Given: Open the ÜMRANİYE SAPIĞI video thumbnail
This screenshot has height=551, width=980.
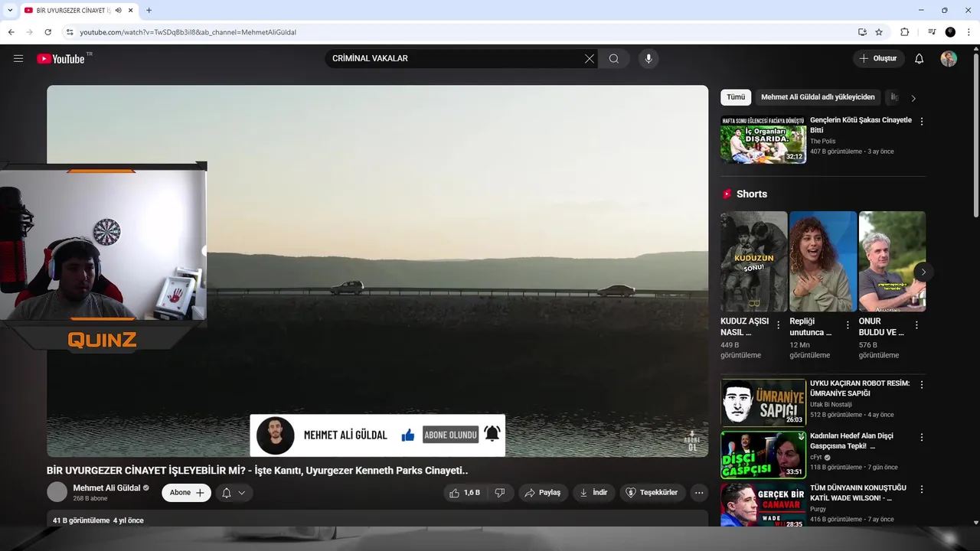Looking at the screenshot, I should click(763, 403).
